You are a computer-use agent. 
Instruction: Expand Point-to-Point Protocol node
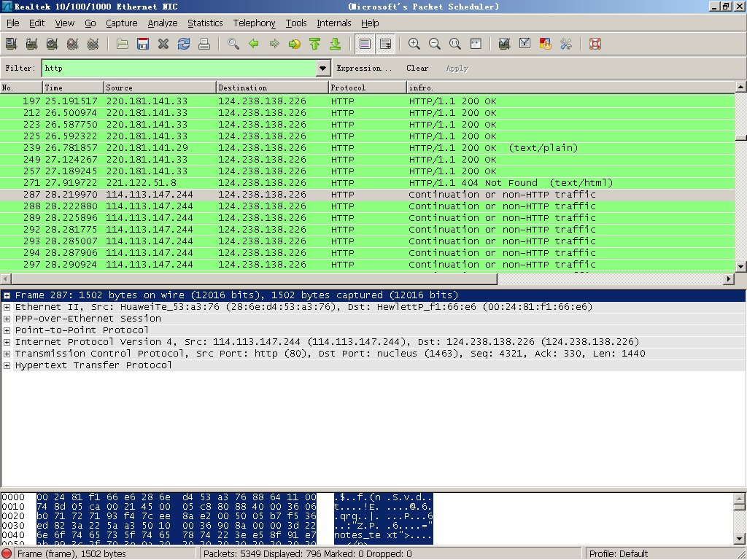tap(7, 330)
